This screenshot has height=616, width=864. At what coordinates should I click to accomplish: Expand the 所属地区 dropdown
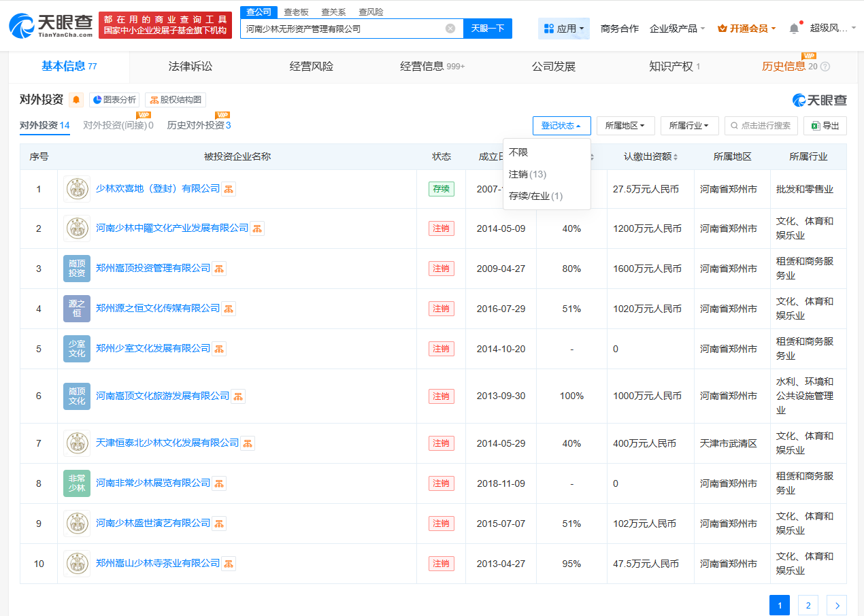(x=625, y=126)
